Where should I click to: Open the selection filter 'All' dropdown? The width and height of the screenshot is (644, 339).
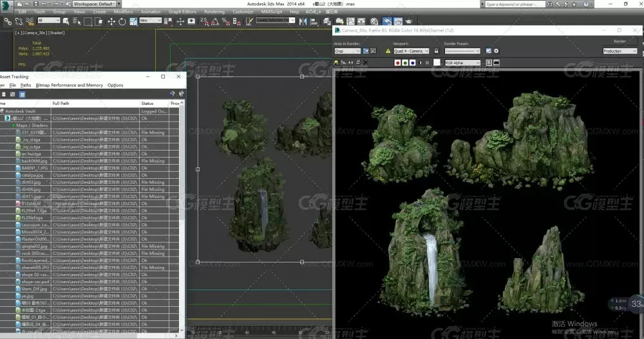[48, 20]
